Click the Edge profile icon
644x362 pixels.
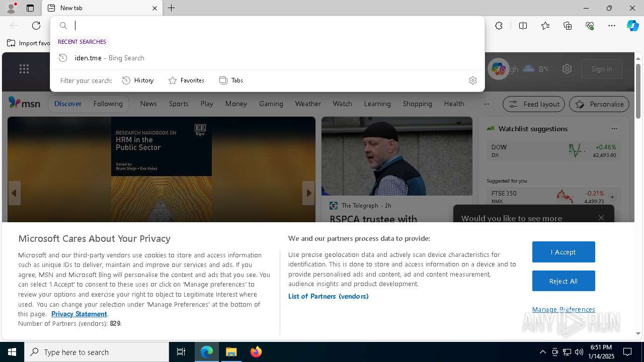click(11, 8)
